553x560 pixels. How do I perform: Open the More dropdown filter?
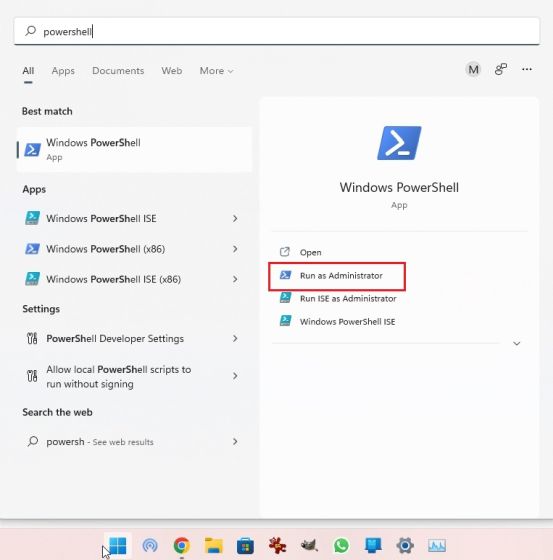(216, 71)
